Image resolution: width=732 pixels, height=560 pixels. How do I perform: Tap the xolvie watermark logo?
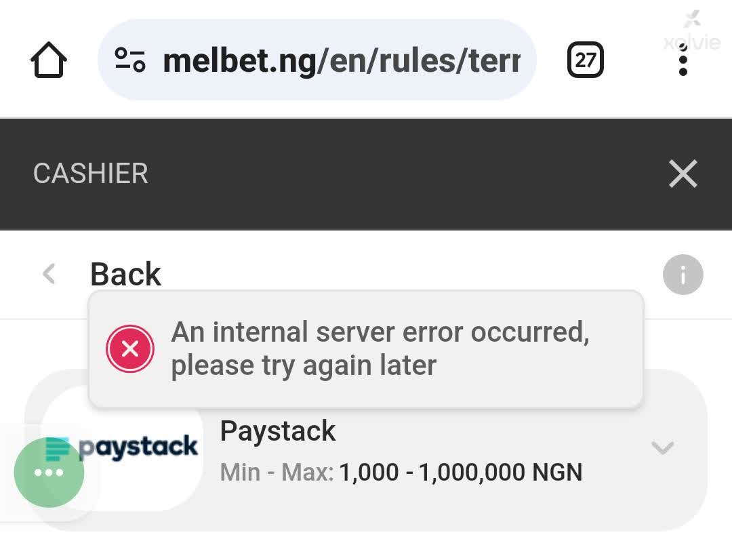[692, 33]
